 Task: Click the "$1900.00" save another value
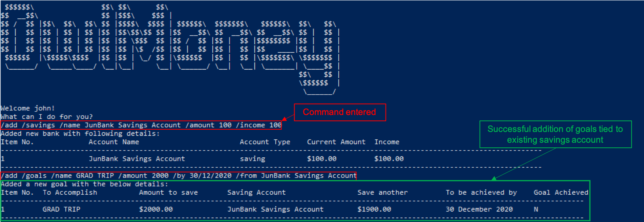[374, 209]
